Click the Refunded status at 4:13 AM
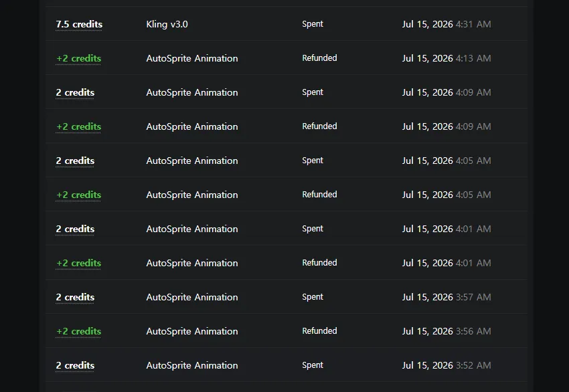This screenshot has height=392, width=569. [319, 58]
